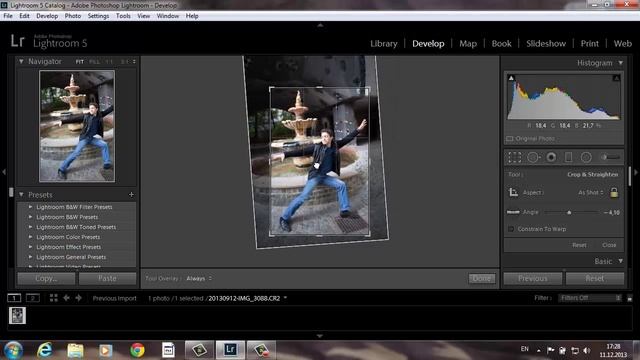Click the large Reset button at panel bottom
The width and height of the screenshot is (640, 360).
point(595,278)
